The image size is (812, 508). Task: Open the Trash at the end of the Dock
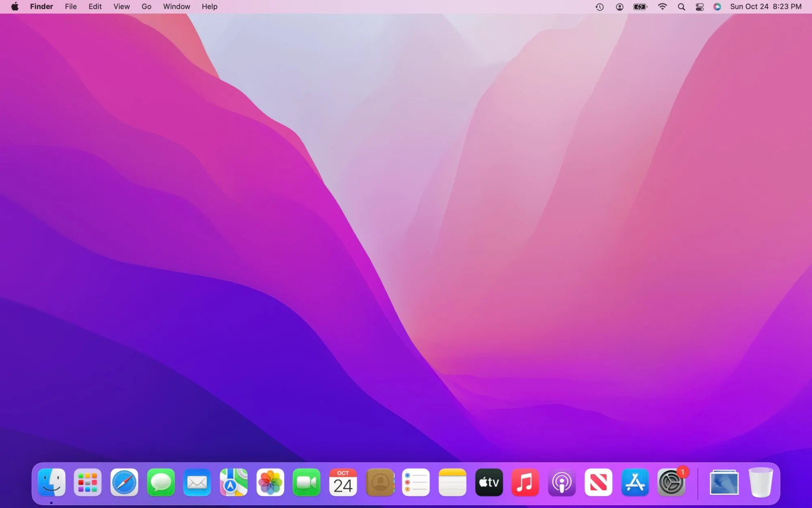pyautogui.click(x=761, y=483)
